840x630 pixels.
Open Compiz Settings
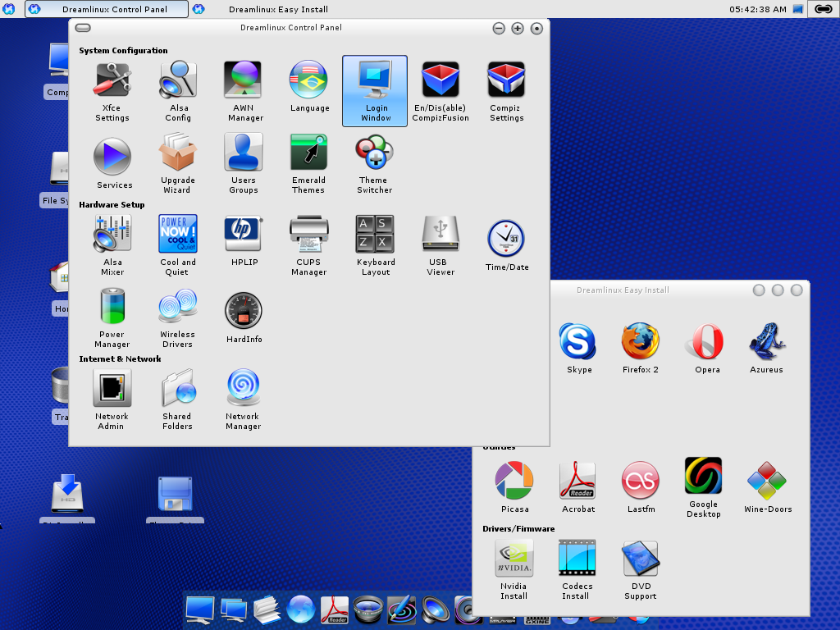[x=506, y=91]
